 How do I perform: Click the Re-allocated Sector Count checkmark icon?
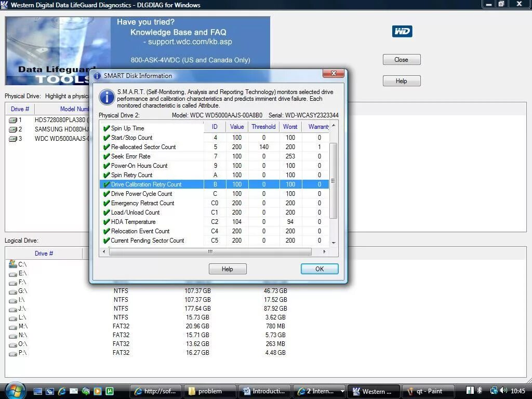click(x=107, y=147)
